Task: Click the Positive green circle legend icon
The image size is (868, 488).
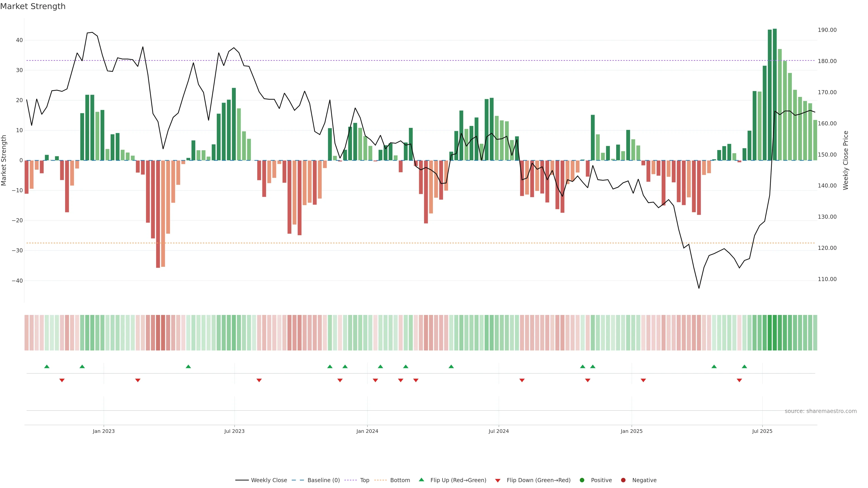Action: [582, 480]
